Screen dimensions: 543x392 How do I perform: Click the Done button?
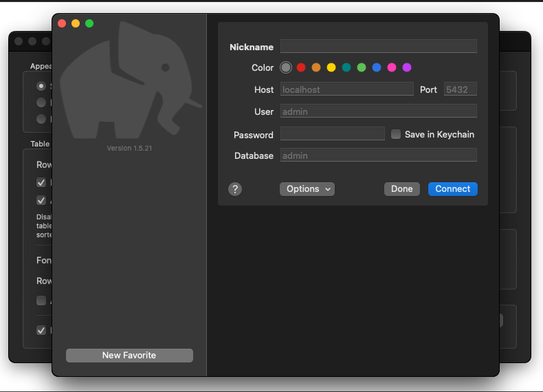tap(401, 189)
